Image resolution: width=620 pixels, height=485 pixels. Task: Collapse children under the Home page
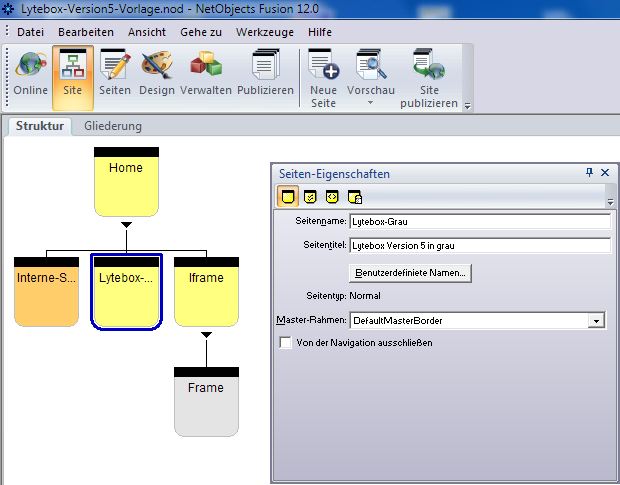pos(126,225)
